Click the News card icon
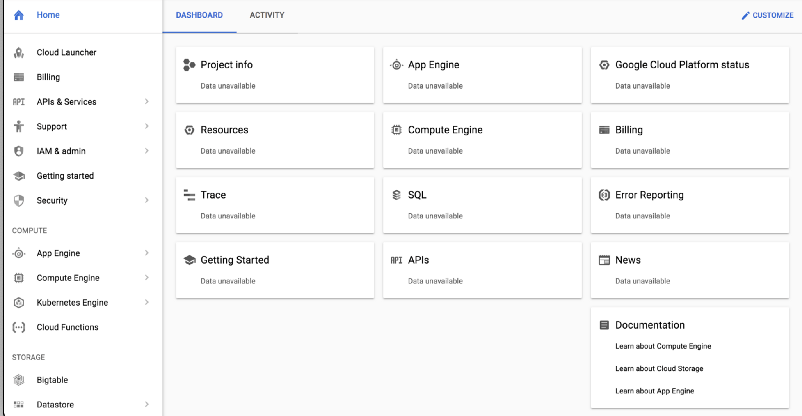 pos(604,260)
